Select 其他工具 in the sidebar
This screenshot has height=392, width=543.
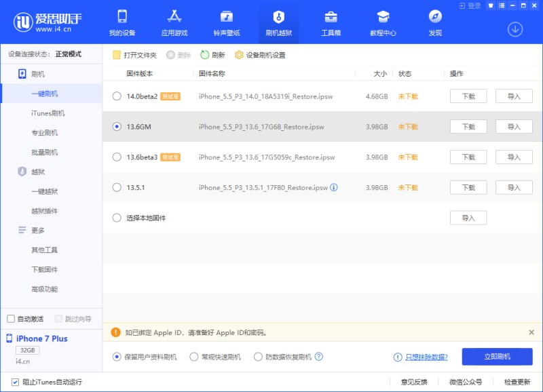(x=52, y=250)
